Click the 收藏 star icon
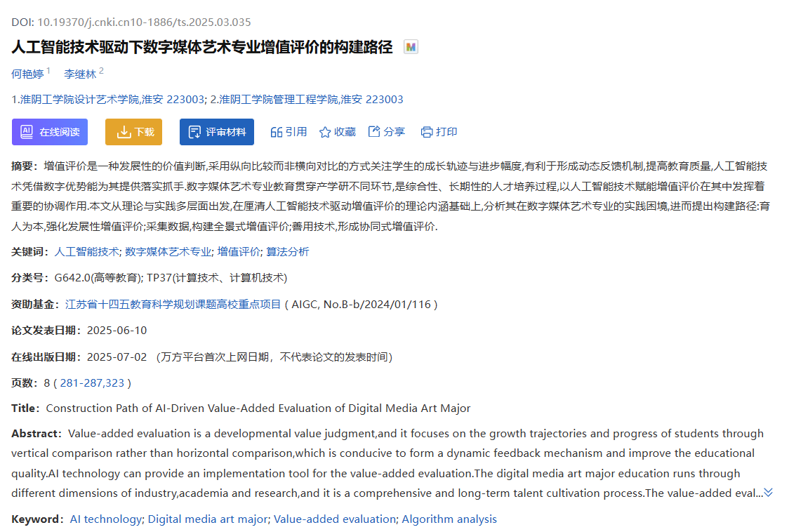Screen dimensions: 789x532 pos(325,132)
